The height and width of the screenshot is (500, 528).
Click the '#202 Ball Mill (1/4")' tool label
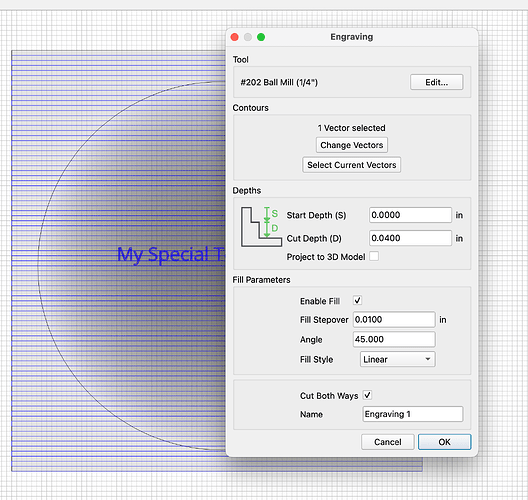(279, 82)
